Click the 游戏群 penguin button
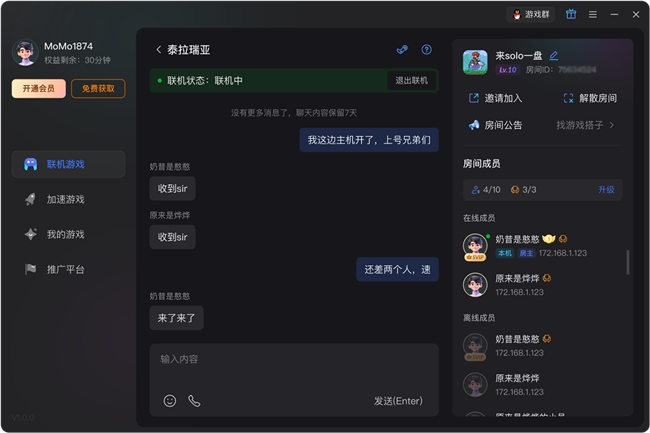650x433 pixels. [x=530, y=15]
